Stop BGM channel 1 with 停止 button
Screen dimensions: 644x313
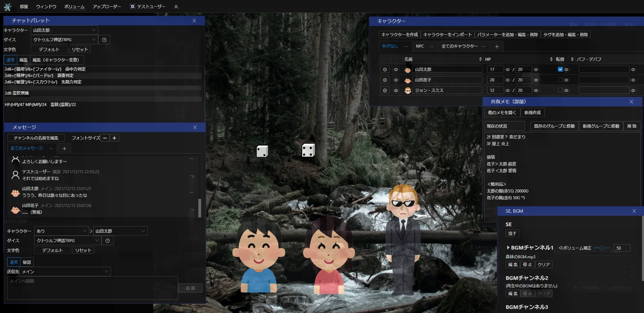click(527, 265)
